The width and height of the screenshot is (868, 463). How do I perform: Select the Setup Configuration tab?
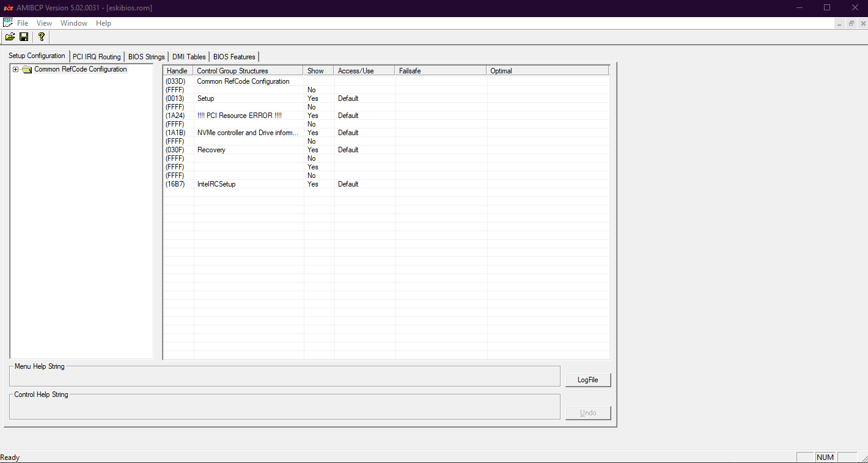tap(37, 56)
